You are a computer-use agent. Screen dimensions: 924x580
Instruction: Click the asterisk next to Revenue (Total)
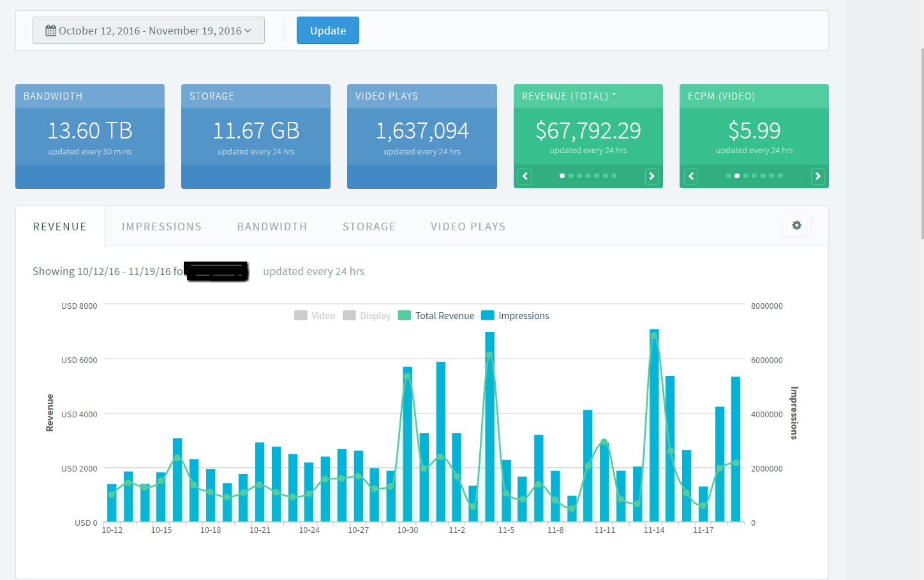[615, 96]
